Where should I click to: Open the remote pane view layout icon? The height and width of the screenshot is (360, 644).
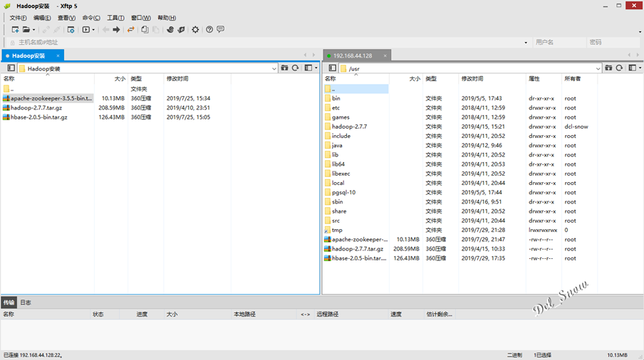point(632,68)
